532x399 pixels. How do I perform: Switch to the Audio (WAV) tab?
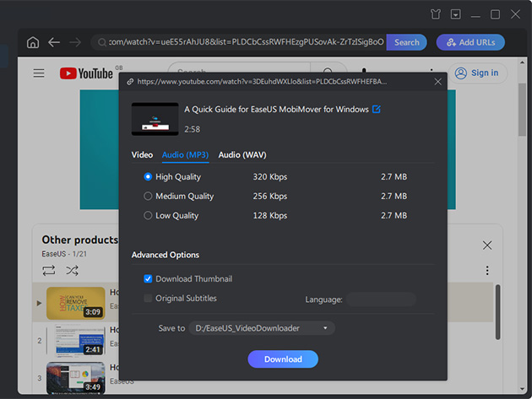(x=242, y=155)
